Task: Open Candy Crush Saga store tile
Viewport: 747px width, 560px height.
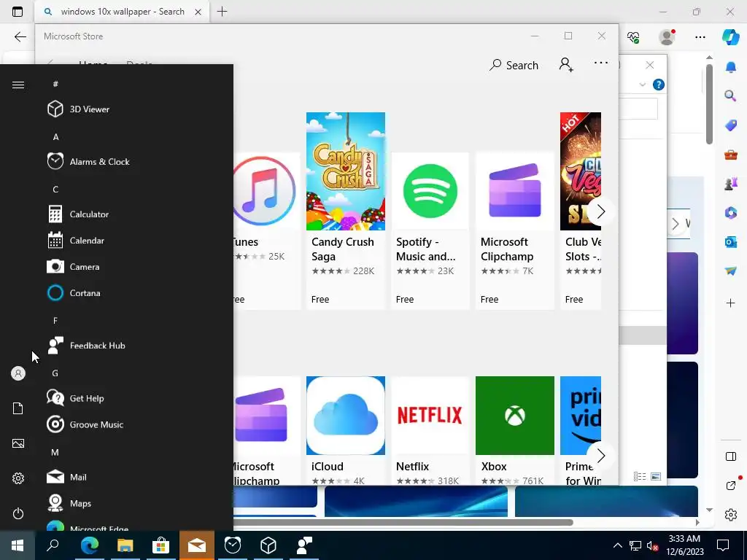Action: [345, 211]
